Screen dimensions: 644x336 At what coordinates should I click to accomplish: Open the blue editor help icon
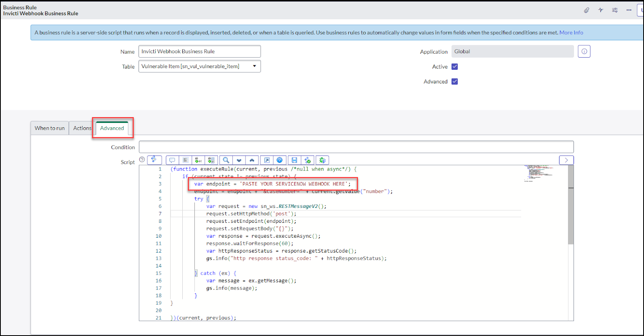[x=280, y=160]
